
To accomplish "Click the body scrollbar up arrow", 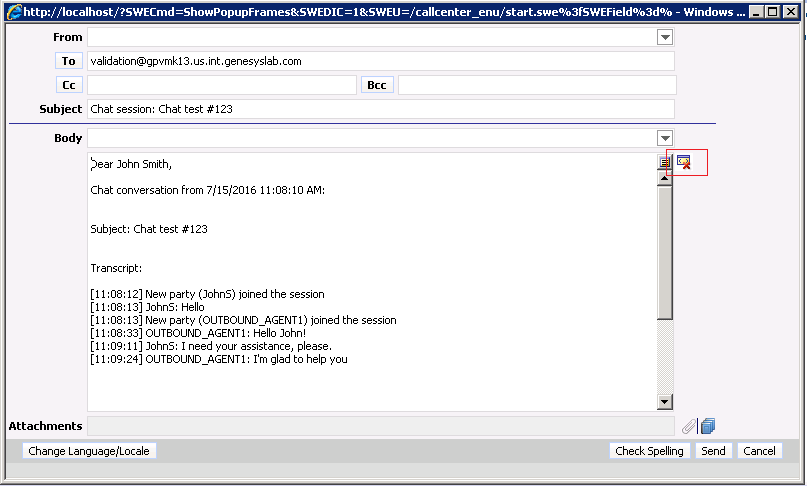I will (665, 178).
